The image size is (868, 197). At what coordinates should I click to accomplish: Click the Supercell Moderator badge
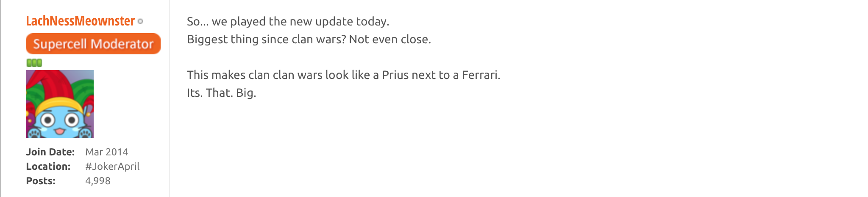[x=93, y=44]
